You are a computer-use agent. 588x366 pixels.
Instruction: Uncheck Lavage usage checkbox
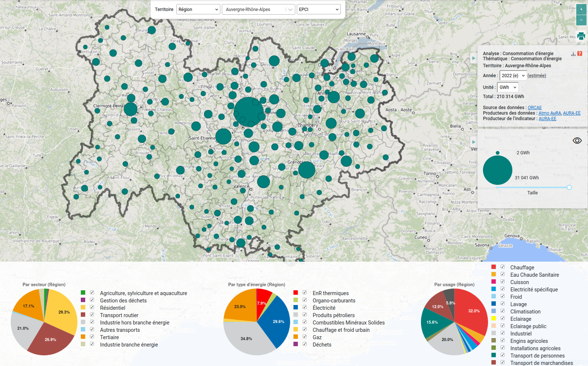[502, 304]
